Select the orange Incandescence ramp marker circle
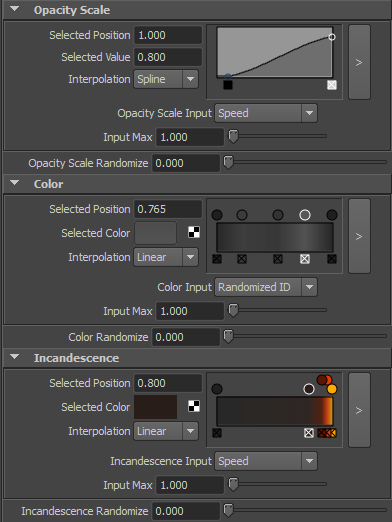Image resolution: width=392 pixels, height=522 pixels. pos(332,389)
